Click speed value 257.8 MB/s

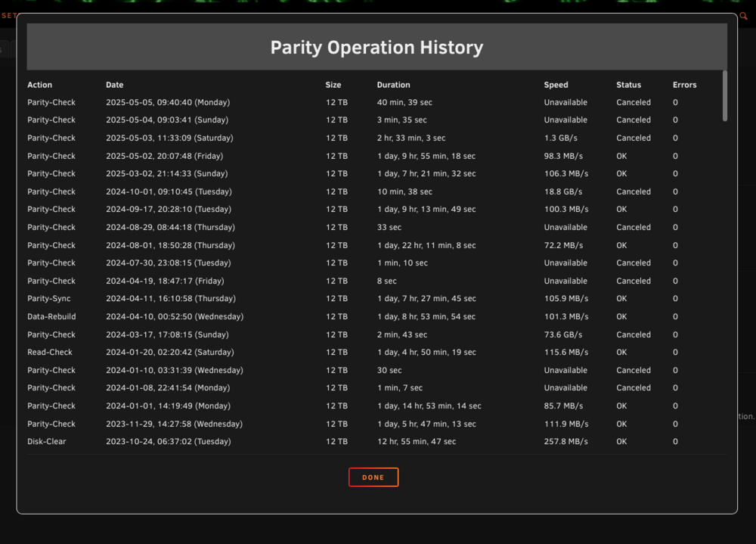[x=566, y=441]
